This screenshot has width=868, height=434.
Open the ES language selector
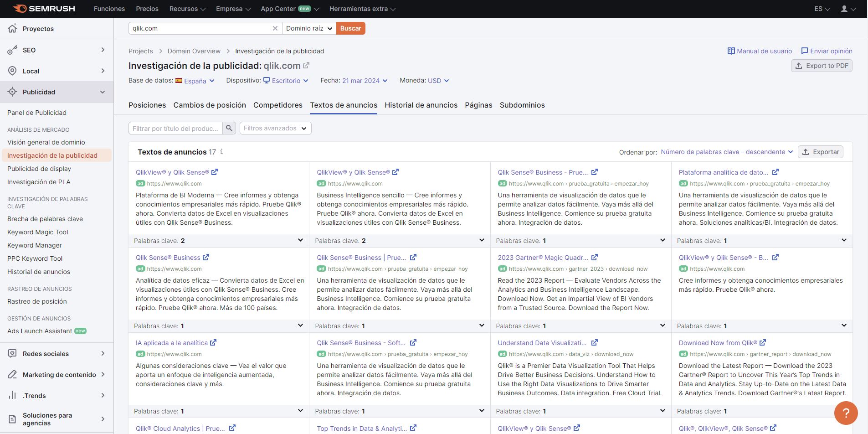click(822, 9)
